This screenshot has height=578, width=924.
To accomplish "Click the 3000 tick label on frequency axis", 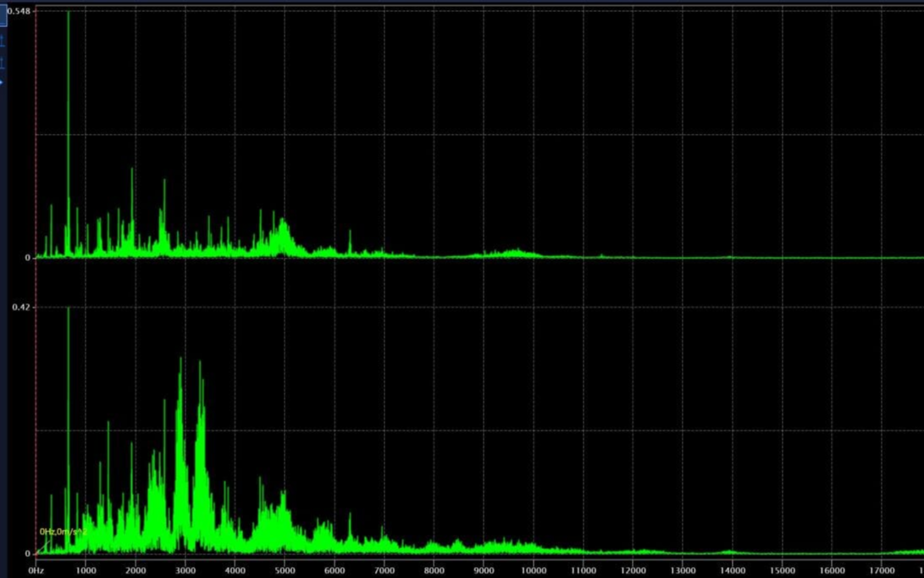I will 185,570.
